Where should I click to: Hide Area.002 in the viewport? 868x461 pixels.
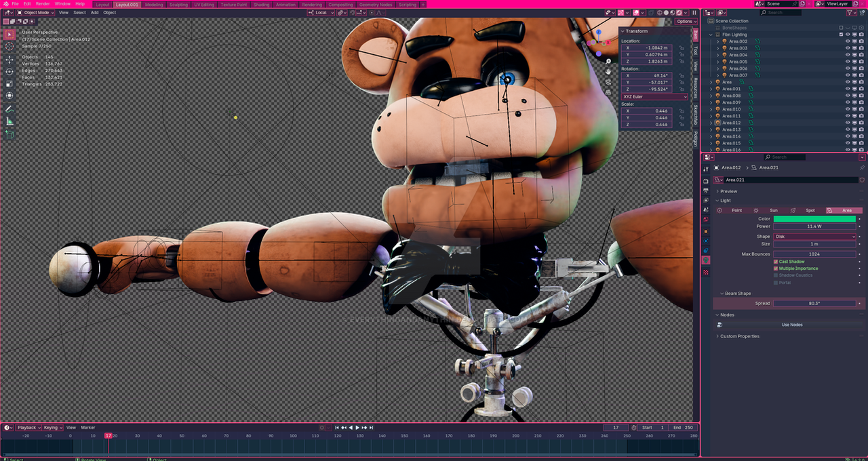(x=848, y=41)
